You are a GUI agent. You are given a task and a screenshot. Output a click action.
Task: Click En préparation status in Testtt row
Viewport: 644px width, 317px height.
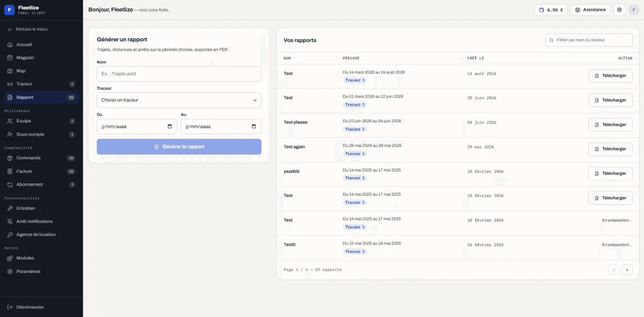tap(617, 245)
